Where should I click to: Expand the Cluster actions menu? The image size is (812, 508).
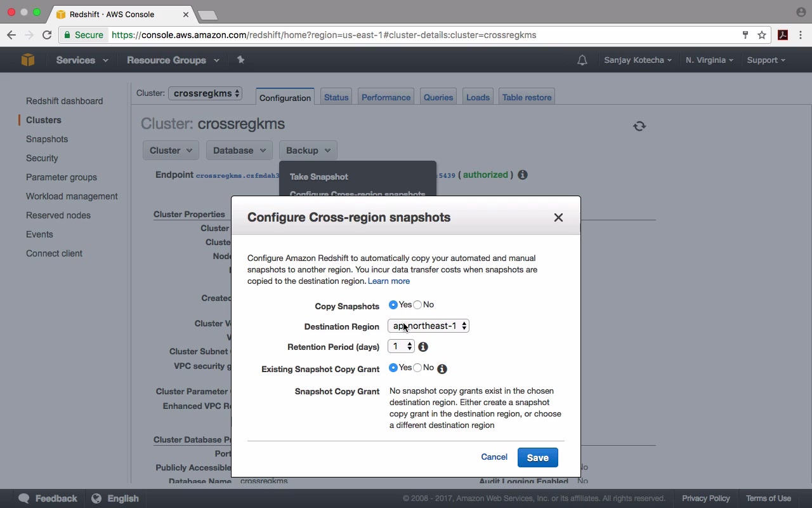click(171, 150)
